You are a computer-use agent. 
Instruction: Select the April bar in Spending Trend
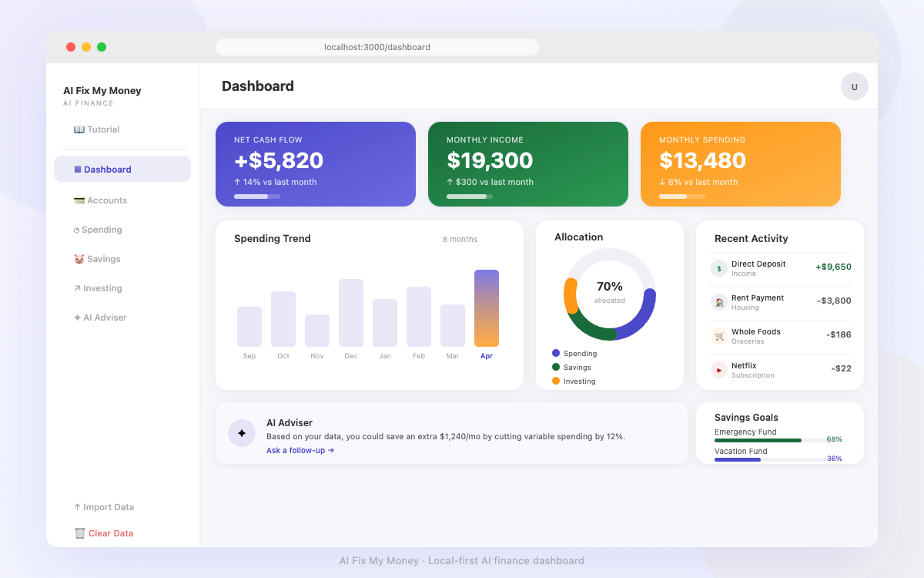click(487, 308)
